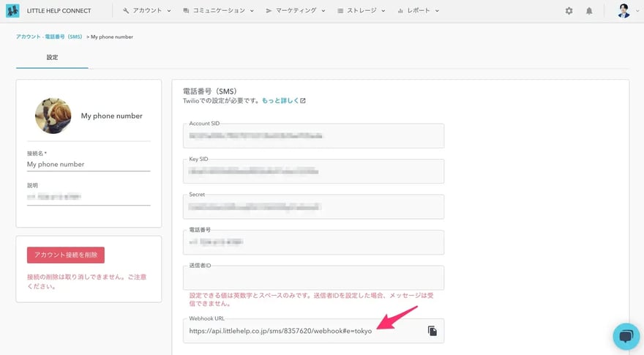The width and height of the screenshot is (644, 355).
Task: Click the external link icon beside もっと詳しく
Action: pos(303,101)
